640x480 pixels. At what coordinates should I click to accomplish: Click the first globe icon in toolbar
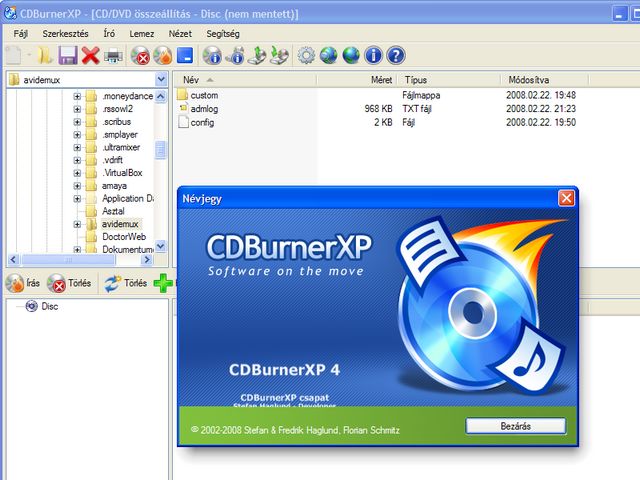coord(329,56)
